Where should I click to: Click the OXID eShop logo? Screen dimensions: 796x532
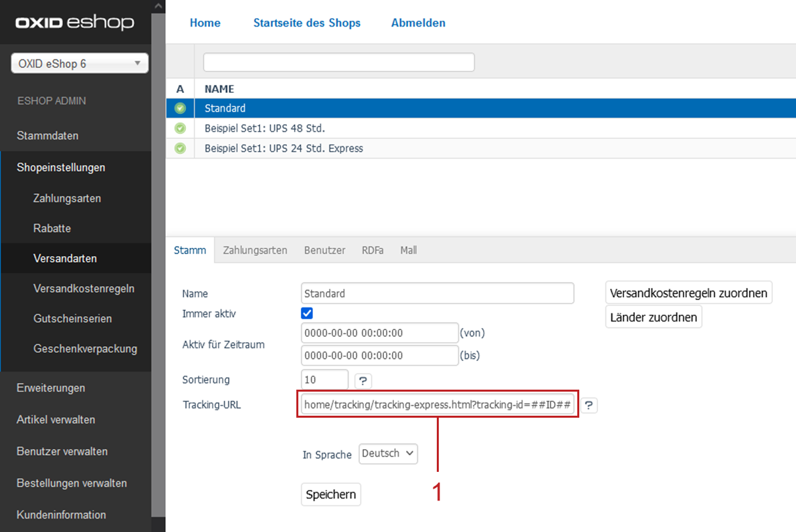(x=74, y=23)
